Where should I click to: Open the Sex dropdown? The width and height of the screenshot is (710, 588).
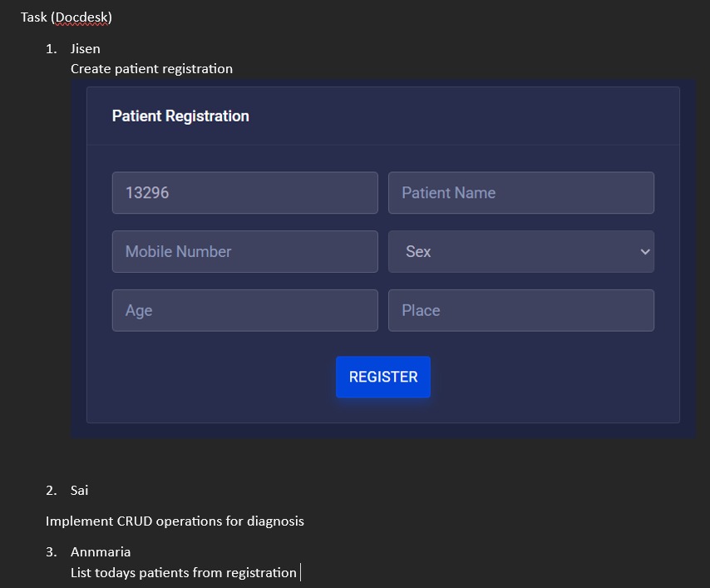520,251
